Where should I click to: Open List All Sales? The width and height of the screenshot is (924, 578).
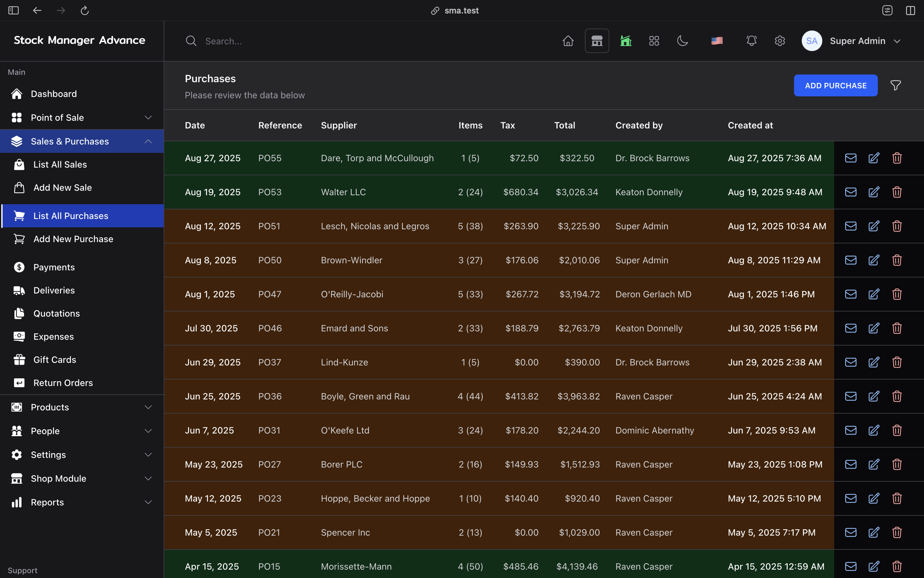(82, 164)
